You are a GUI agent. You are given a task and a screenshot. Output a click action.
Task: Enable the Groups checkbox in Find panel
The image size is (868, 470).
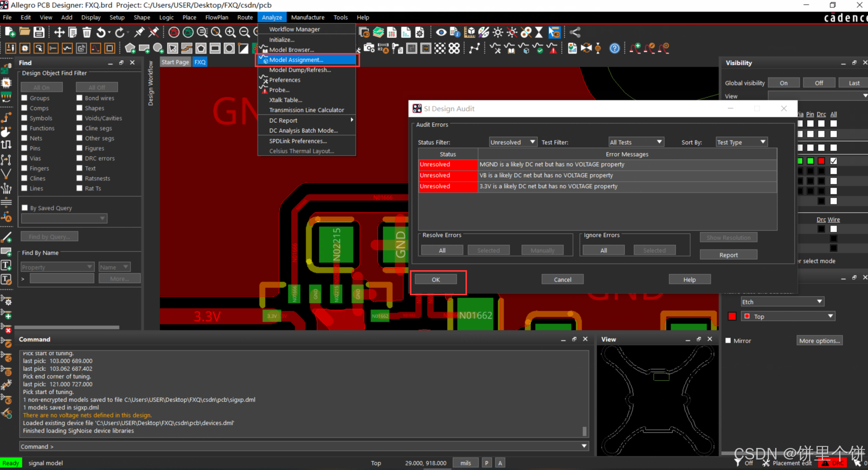coord(25,98)
